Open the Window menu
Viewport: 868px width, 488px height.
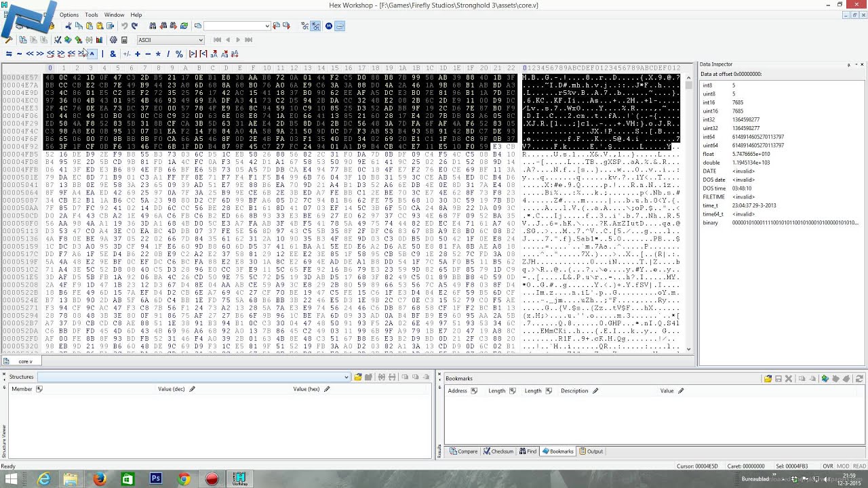click(114, 14)
